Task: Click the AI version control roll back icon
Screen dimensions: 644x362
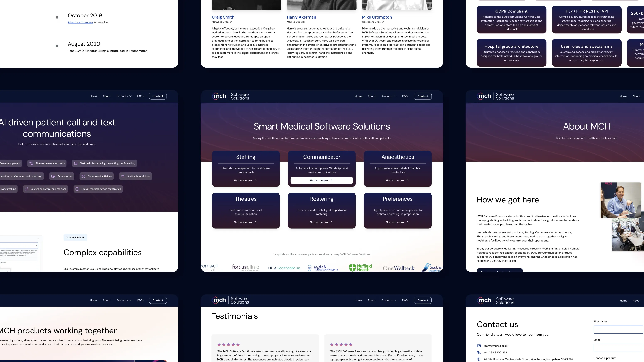Action: (x=27, y=189)
